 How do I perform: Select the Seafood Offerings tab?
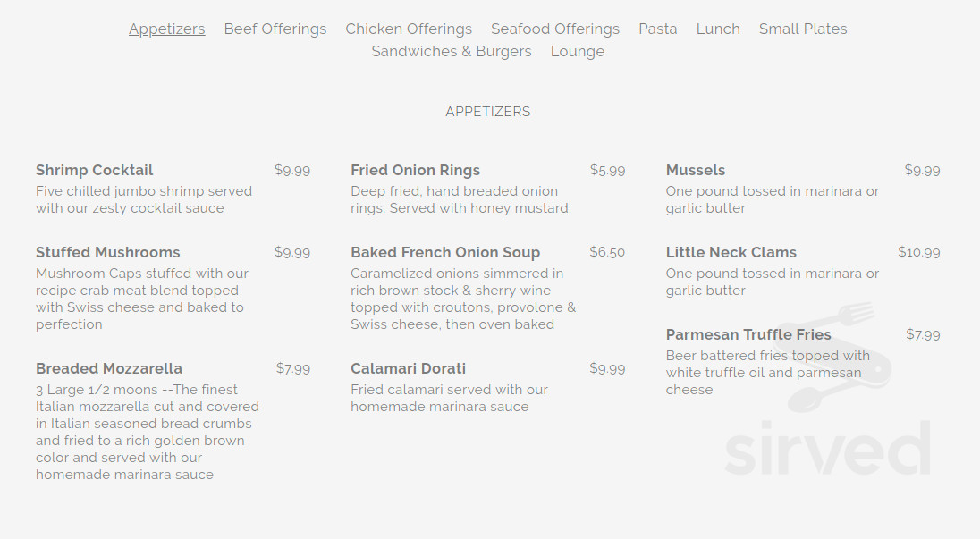pyautogui.click(x=555, y=29)
